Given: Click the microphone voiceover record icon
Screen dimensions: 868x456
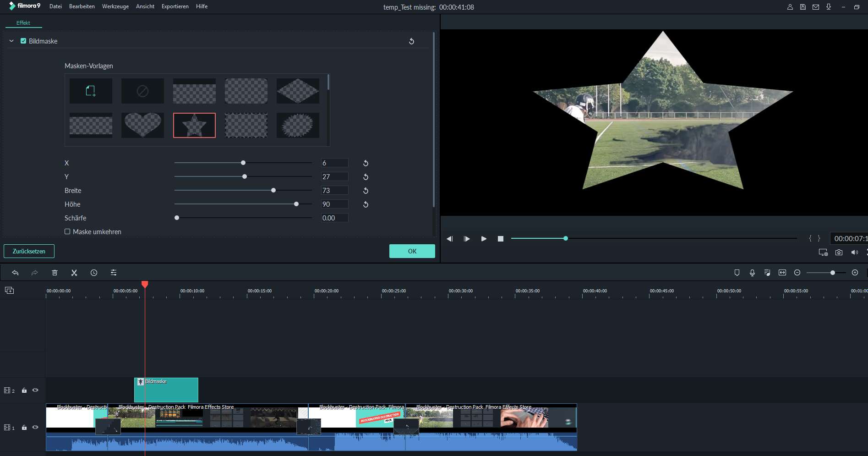Looking at the screenshot, I should (752, 273).
